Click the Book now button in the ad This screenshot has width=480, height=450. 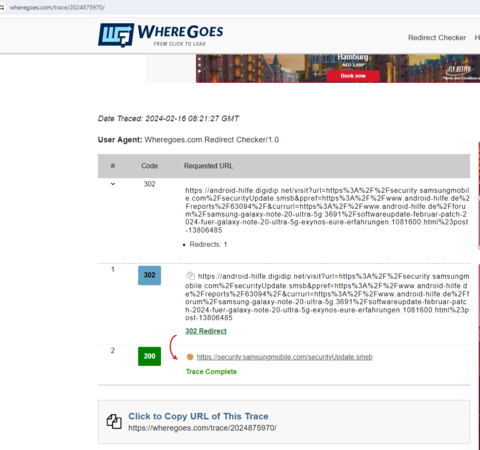click(353, 76)
